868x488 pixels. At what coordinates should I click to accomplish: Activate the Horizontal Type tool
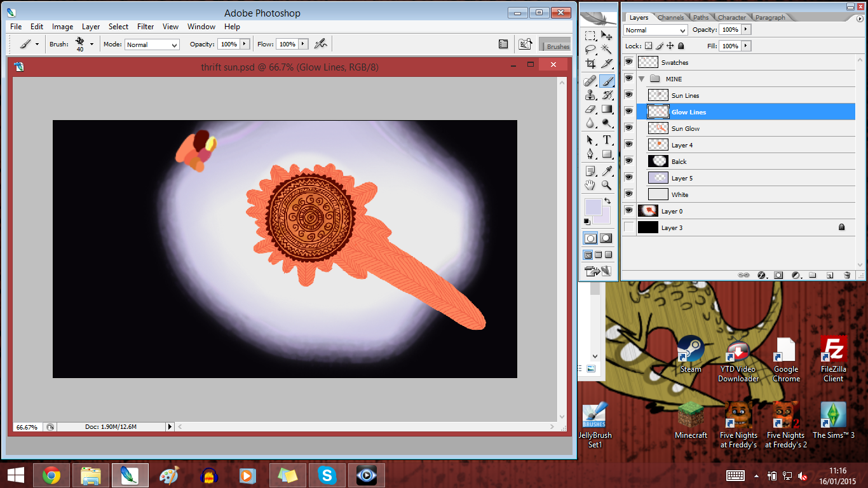(x=607, y=140)
